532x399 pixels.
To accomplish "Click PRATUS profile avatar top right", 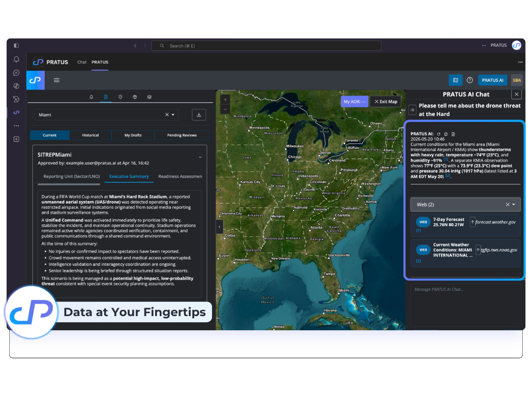I will (516, 45).
